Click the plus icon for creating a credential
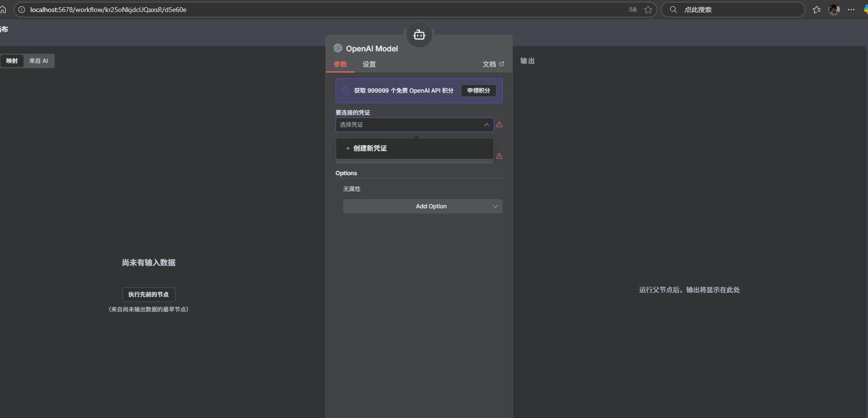 pyautogui.click(x=348, y=148)
